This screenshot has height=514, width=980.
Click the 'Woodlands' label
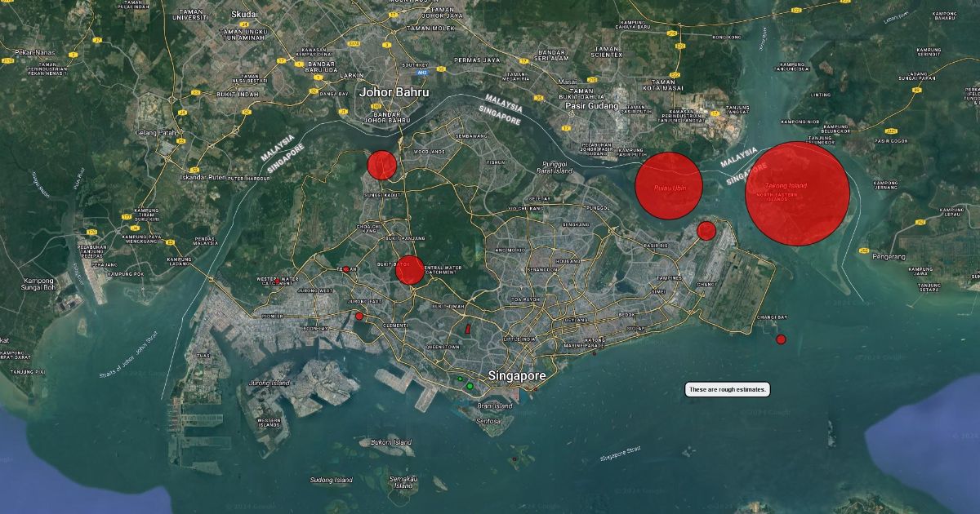430,152
